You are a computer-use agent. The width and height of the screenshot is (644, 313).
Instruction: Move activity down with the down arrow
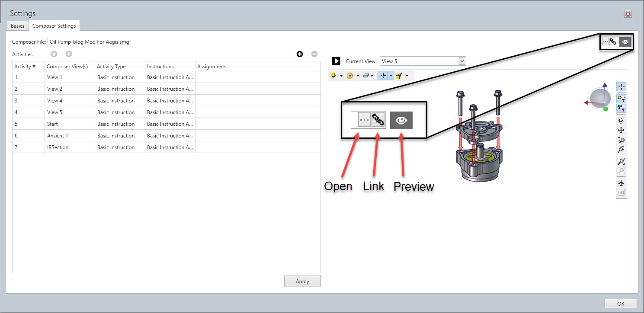69,54
